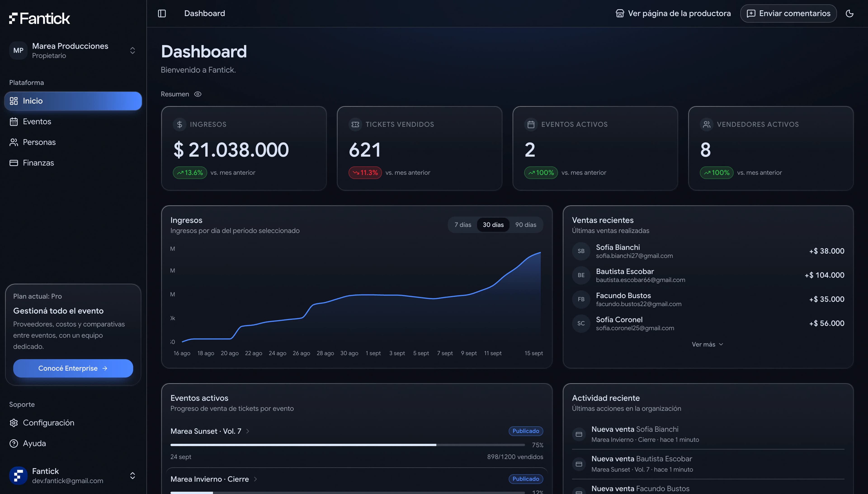
Task: Open the Marea Producciones organization switcher
Action: pyautogui.click(x=73, y=51)
